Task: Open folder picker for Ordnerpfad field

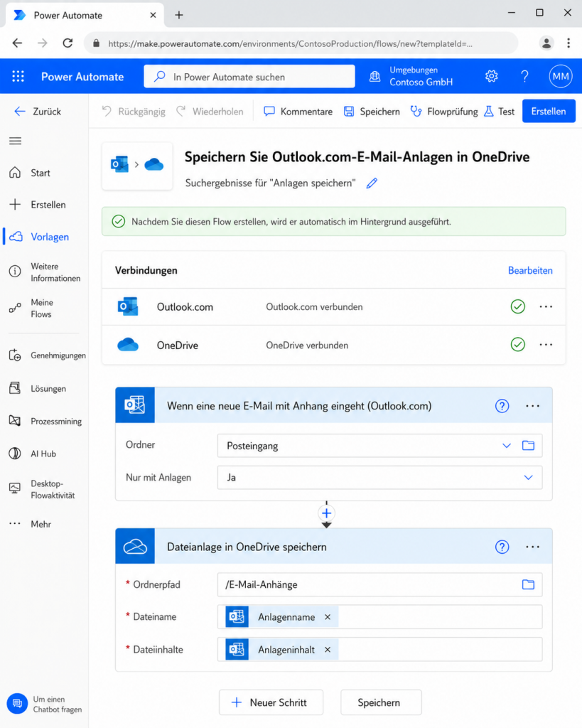Action: tap(528, 584)
